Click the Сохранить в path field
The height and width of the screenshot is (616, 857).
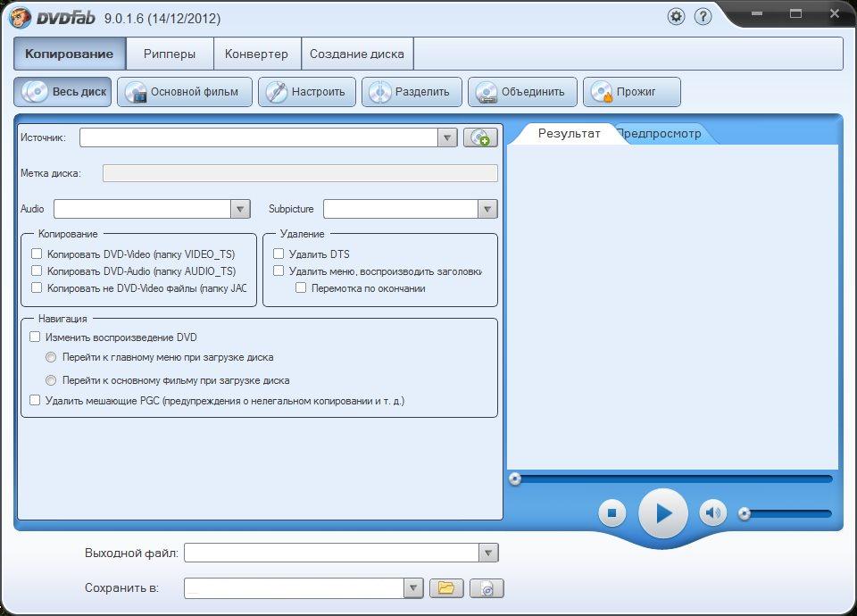pyautogui.click(x=294, y=588)
